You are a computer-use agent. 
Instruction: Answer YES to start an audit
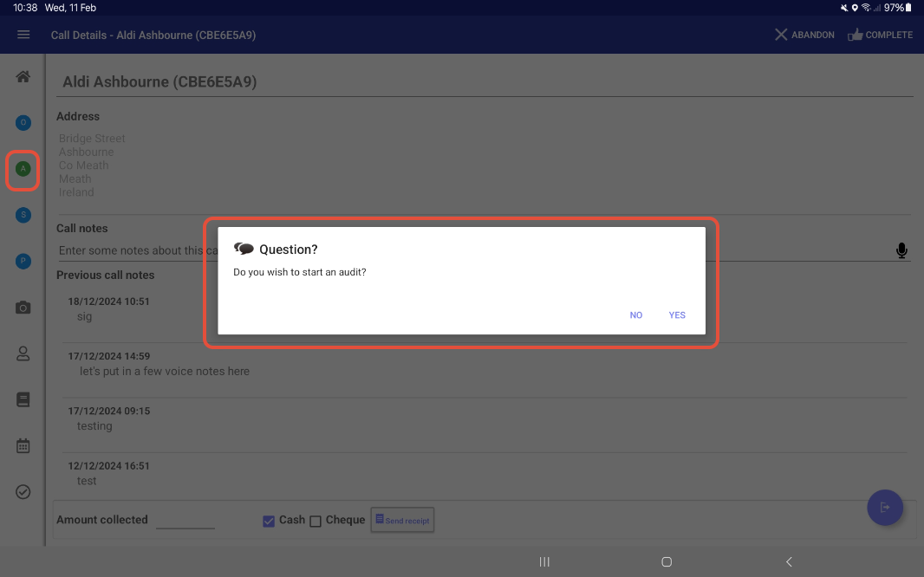pyautogui.click(x=677, y=315)
